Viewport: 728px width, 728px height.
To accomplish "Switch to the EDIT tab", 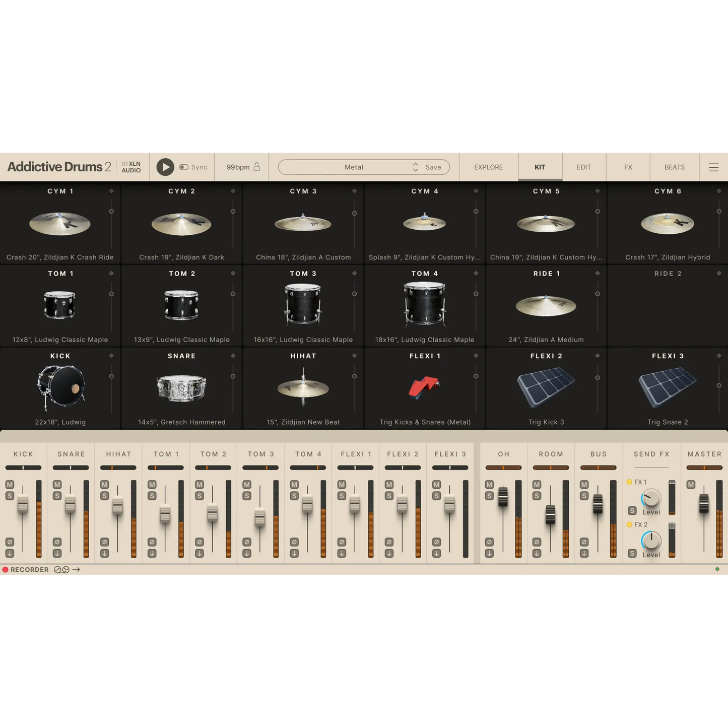I will 583,167.
